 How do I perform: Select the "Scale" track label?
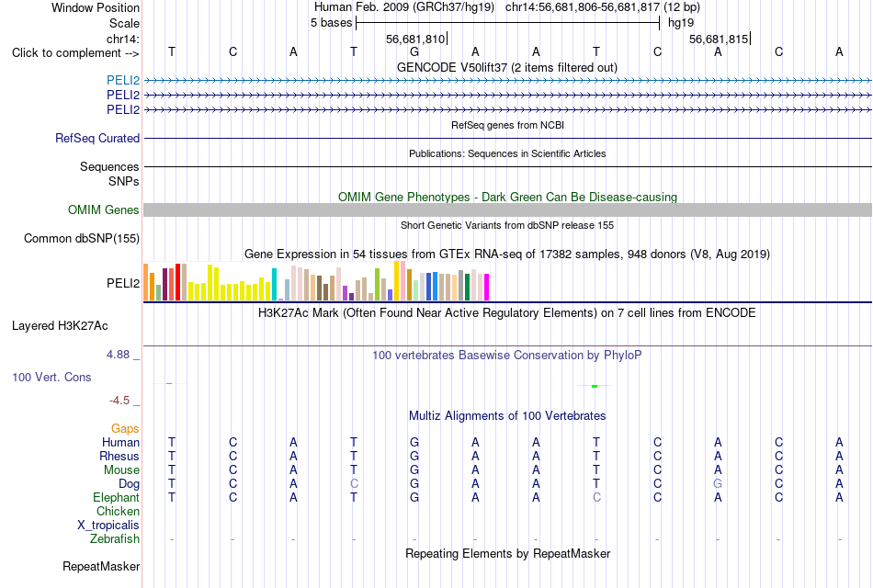124,23
